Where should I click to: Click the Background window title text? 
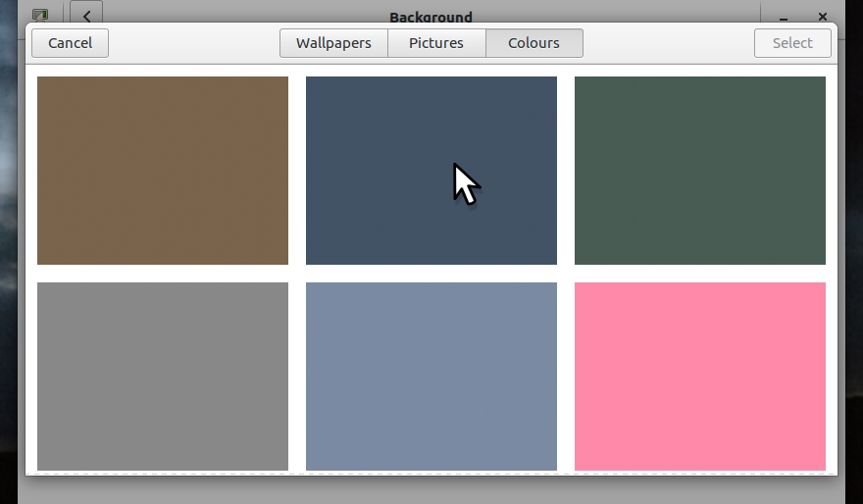click(431, 16)
